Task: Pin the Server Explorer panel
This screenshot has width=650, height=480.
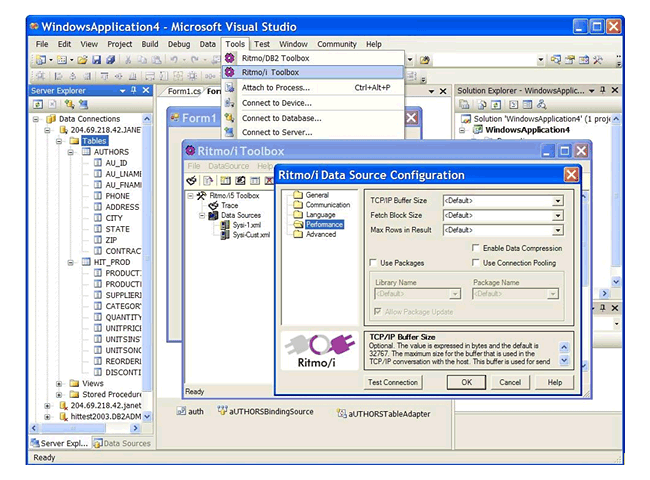Action: [133, 90]
